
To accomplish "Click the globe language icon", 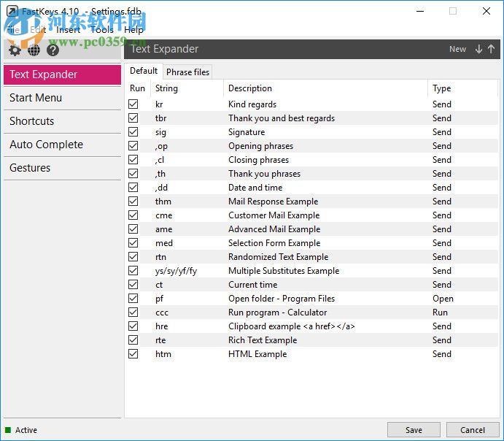I will point(34,50).
